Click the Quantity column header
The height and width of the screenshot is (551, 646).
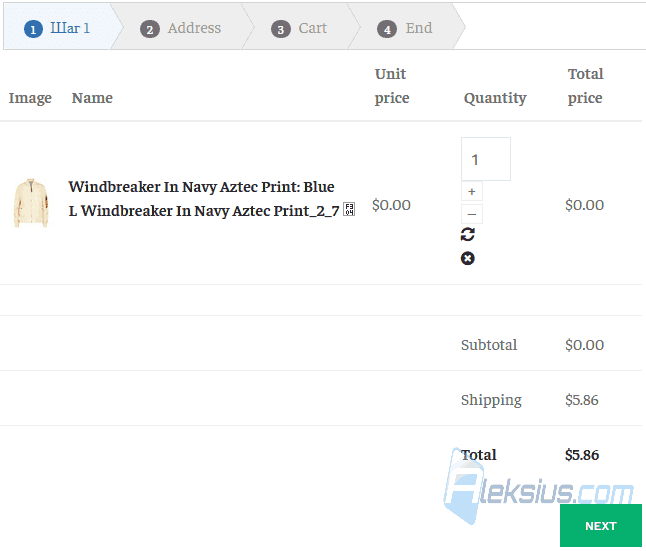coord(495,98)
